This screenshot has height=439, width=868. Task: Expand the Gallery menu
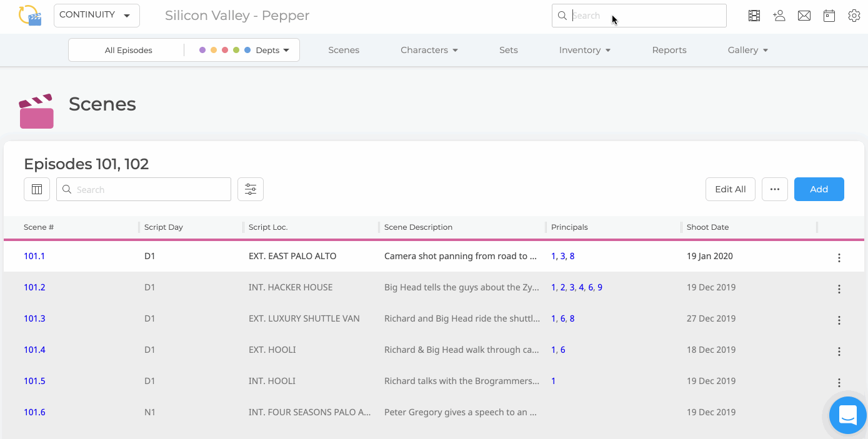(748, 50)
